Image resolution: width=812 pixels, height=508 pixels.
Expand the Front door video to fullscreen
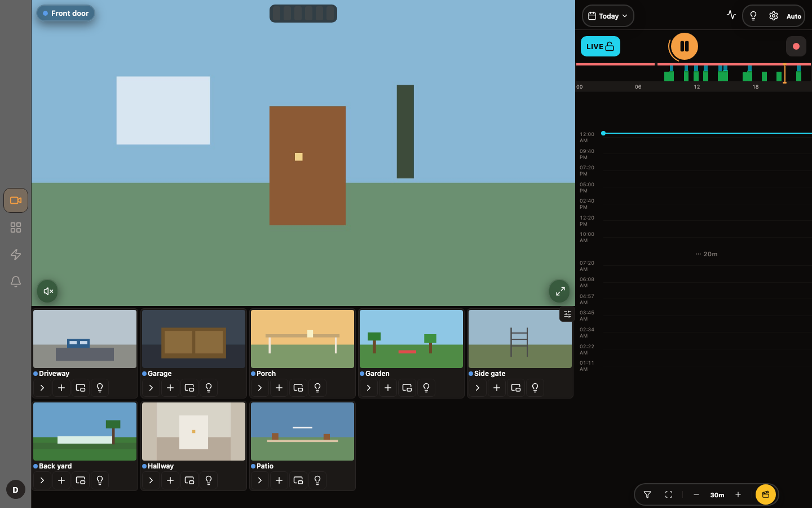(x=559, y=291)
